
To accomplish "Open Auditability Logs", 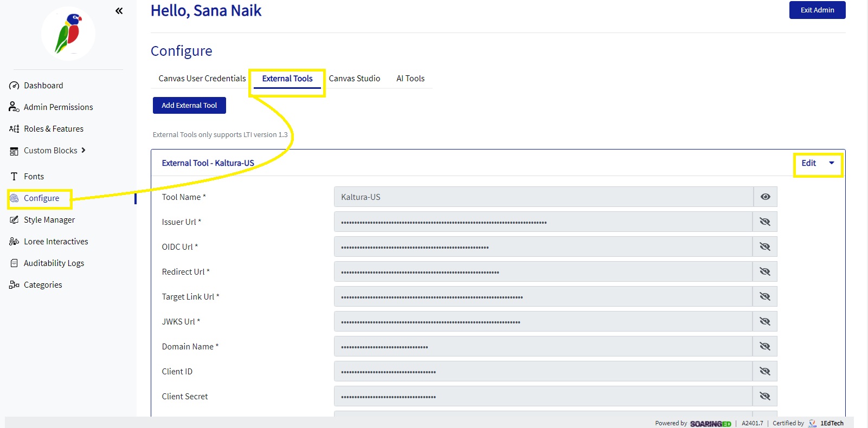I will coord(54,263).
